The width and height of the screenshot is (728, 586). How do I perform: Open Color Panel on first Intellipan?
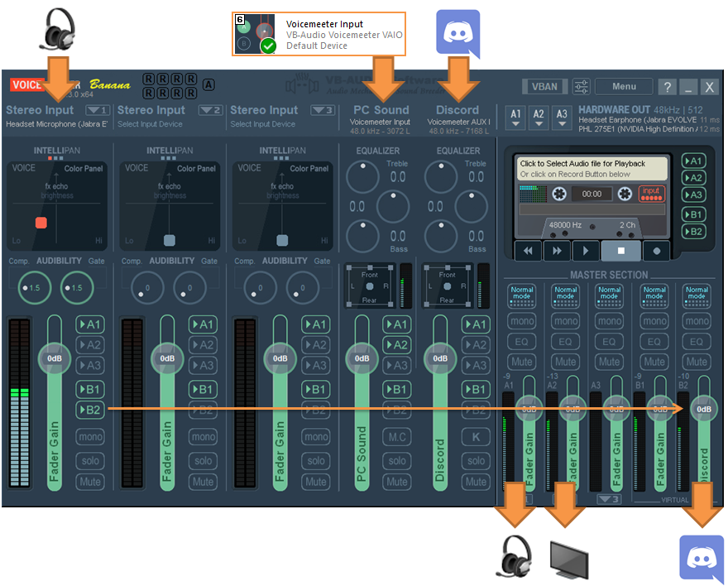84,169
